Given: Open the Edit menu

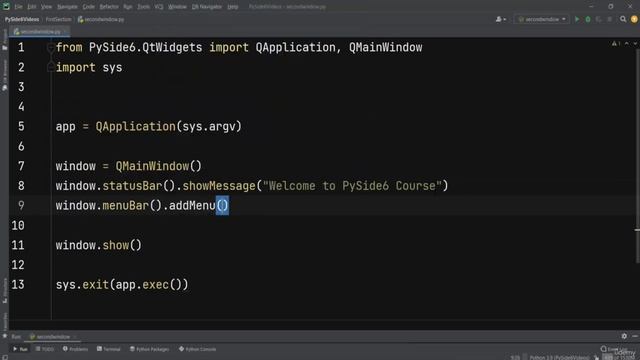Looking at the screenshot, I should (32, 7).
